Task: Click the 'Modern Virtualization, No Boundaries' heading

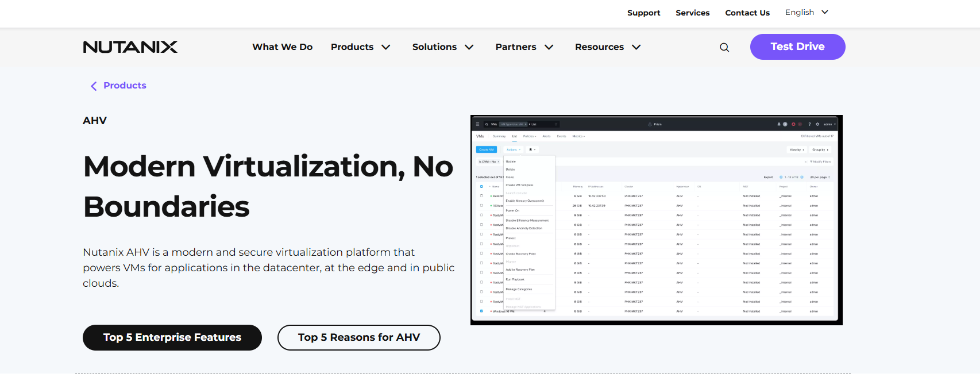Action: click(x=268, y=186)
